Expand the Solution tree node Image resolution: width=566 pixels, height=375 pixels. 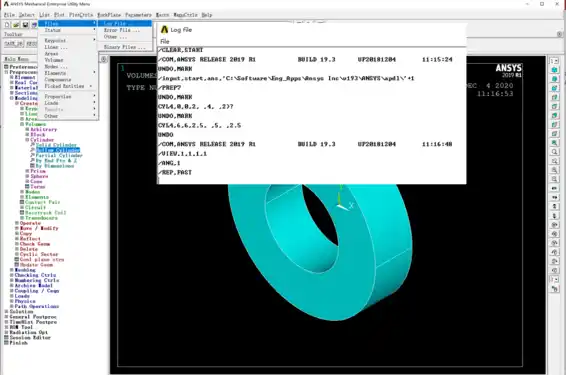pos(6,311)
